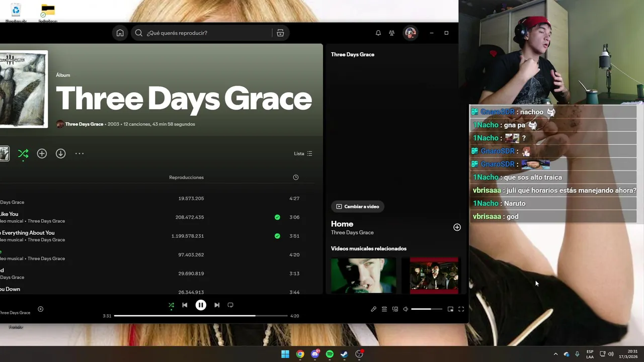Click GnaroSDR's chat message 'nachoo'
Screen dimensions: 644x362
coord(531,112)
